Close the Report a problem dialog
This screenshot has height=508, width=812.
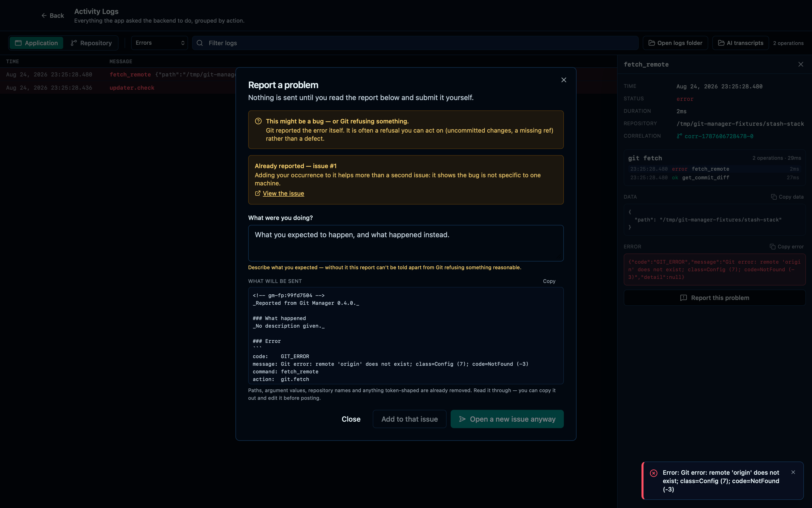pos(564,80)
